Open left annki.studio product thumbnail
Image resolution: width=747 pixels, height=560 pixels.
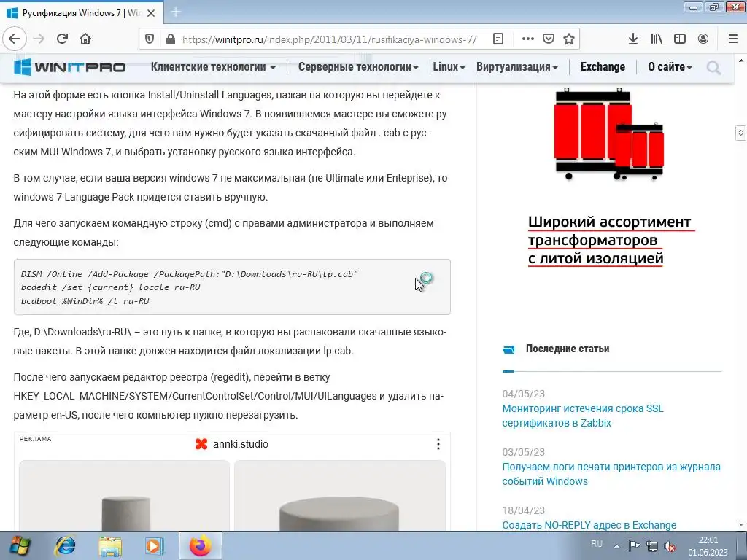124,495
